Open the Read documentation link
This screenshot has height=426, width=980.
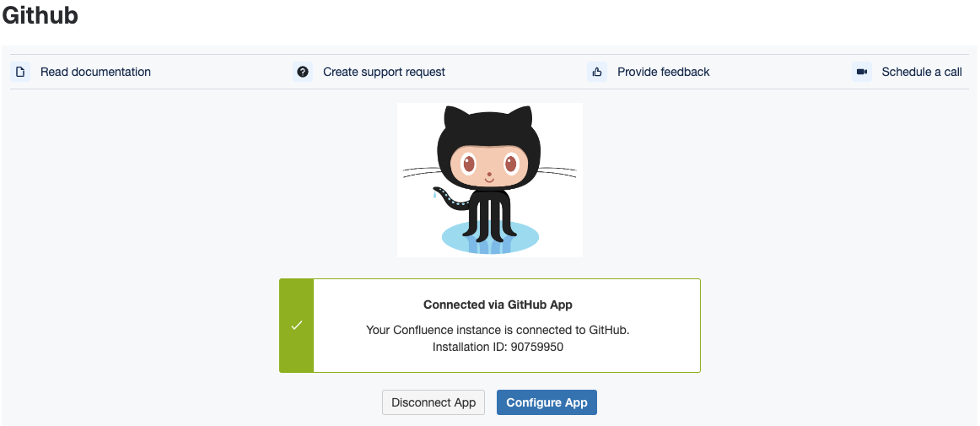click(95, 72)
